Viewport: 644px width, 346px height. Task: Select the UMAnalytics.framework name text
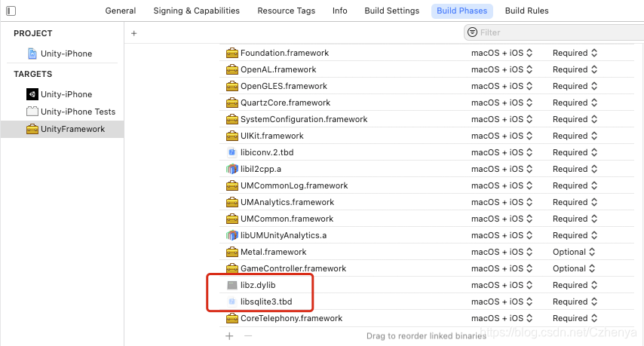[287, 202]
